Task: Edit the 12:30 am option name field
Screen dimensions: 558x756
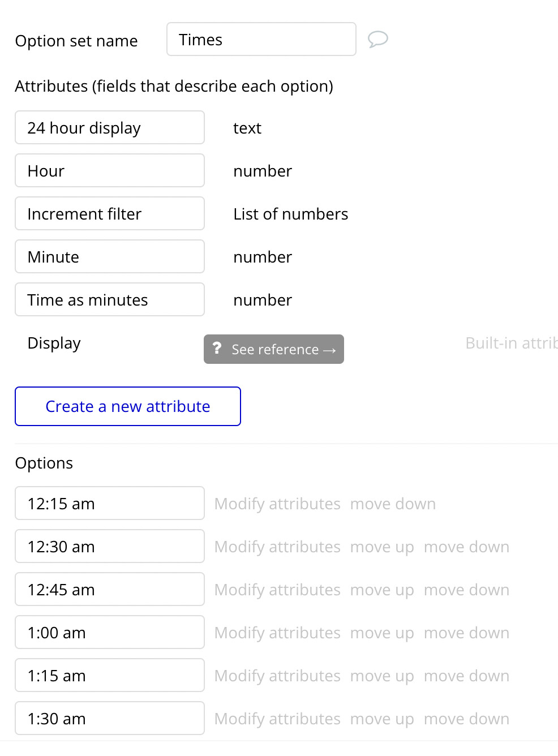Action: point(109,546)
